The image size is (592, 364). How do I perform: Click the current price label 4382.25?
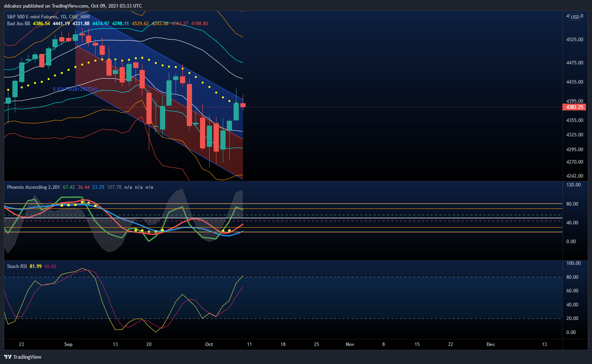[574, 107]
